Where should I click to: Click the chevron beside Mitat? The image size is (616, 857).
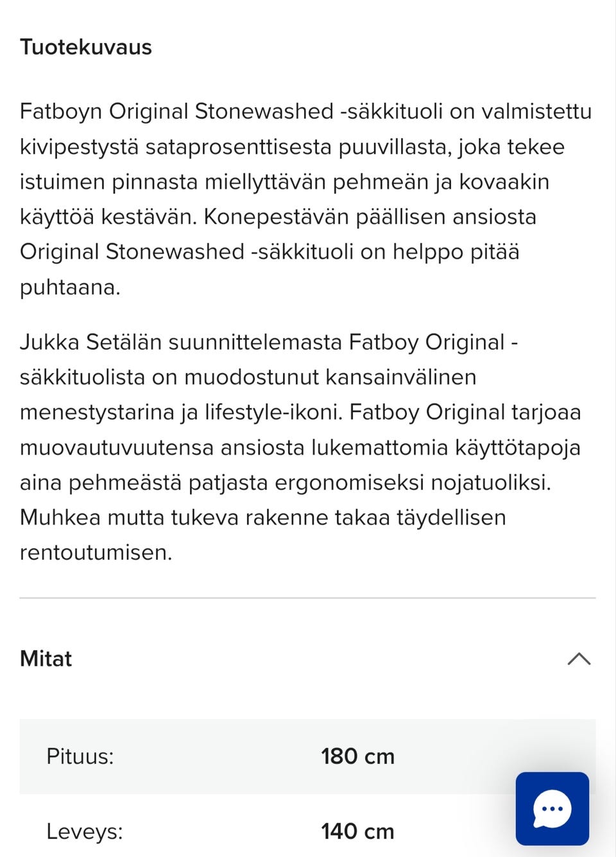579,659
